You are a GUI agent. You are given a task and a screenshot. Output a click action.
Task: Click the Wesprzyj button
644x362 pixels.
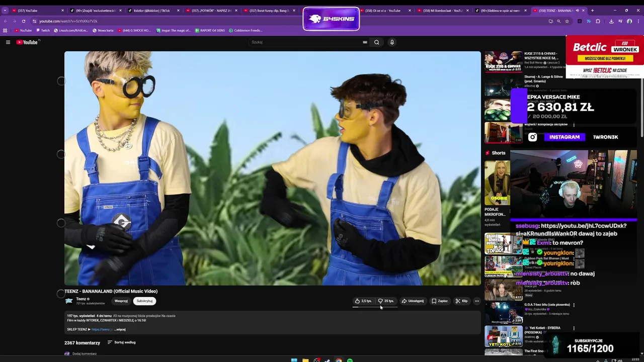point(121,301)
